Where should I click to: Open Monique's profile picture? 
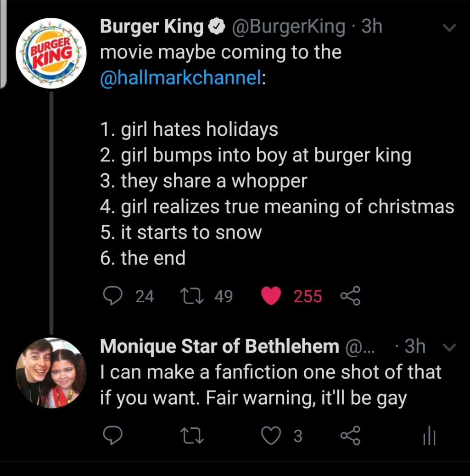[51, 373]
